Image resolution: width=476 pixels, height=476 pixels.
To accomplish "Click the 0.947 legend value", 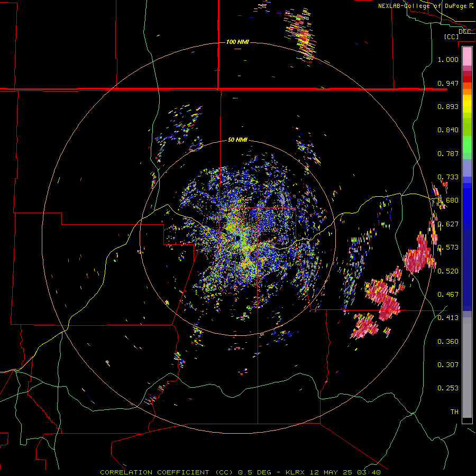I will (x=448, y=83).
